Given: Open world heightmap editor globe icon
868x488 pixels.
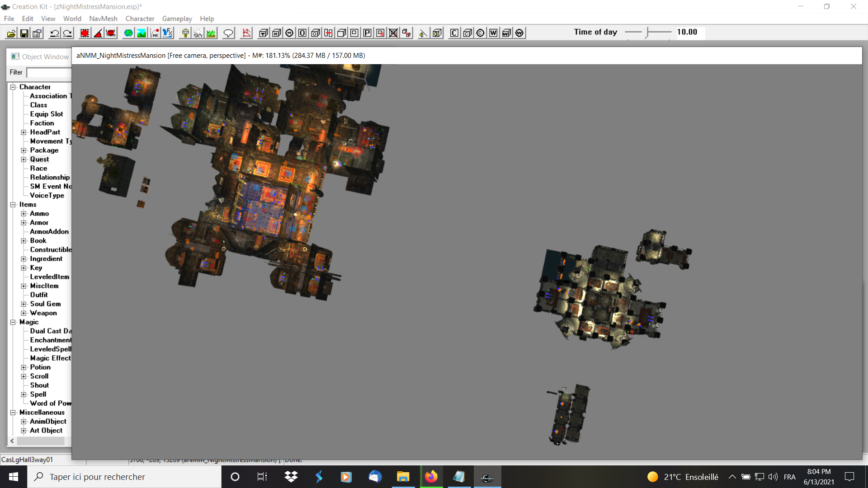Looking at the screenshot, I should (x=128, y=33).
